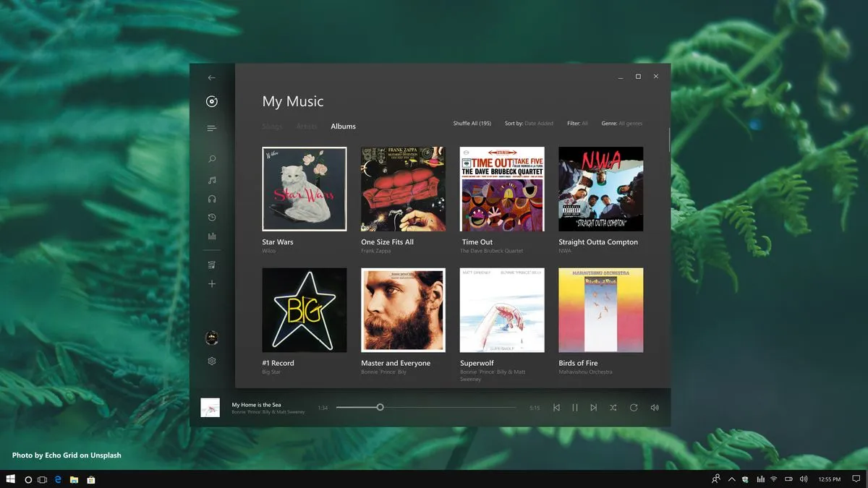Open Cortana circle on taskbar

click(x=28, y=479)
